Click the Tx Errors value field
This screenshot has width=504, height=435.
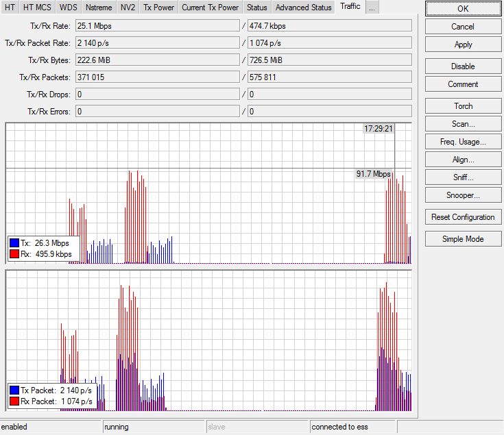[x=158, y=112]
